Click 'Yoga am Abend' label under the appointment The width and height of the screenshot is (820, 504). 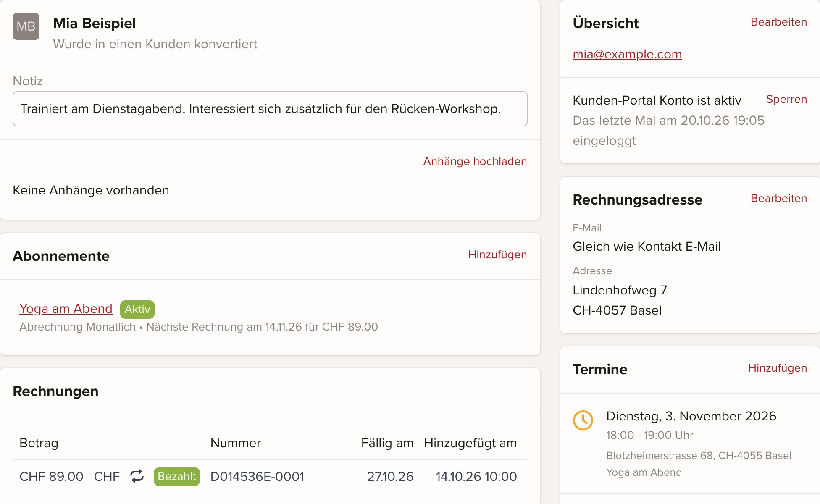[x=644, y=472]
